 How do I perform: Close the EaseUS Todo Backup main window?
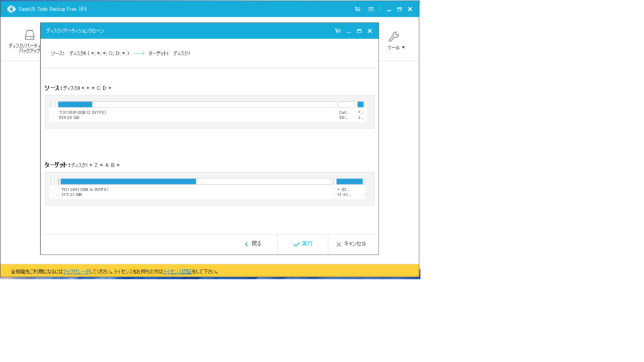tap(410, 9)
